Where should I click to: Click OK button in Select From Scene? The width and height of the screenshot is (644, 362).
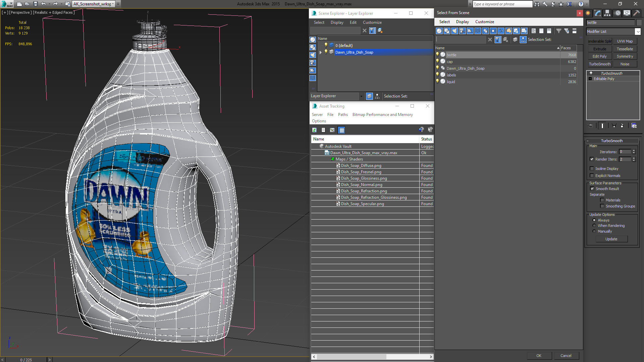539,356
